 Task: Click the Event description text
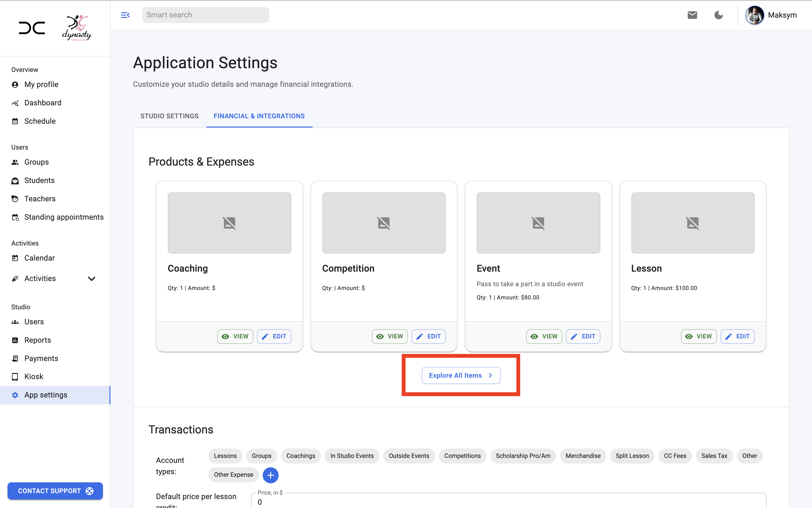pyautogui.click(x=530, y=284)
